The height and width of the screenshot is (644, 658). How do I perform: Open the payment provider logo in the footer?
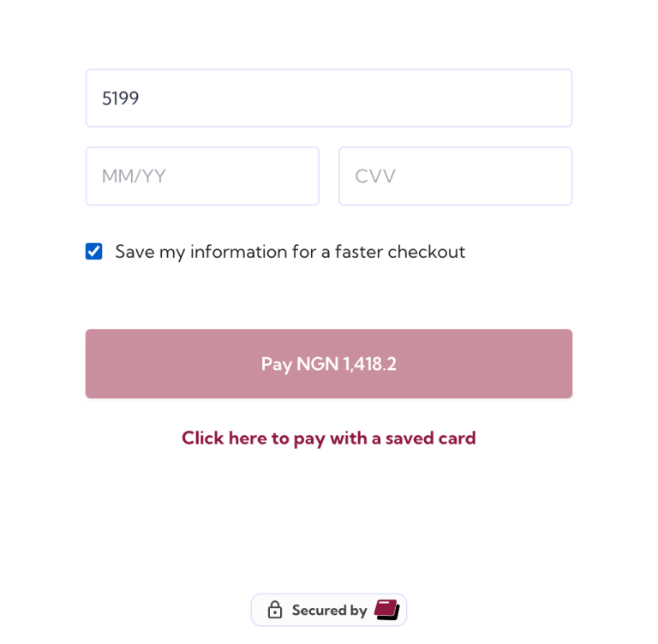click(386, 610)
